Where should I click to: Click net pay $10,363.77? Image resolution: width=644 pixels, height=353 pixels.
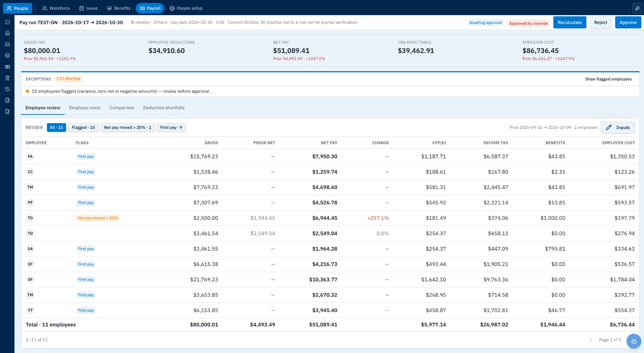pos(323,280)
